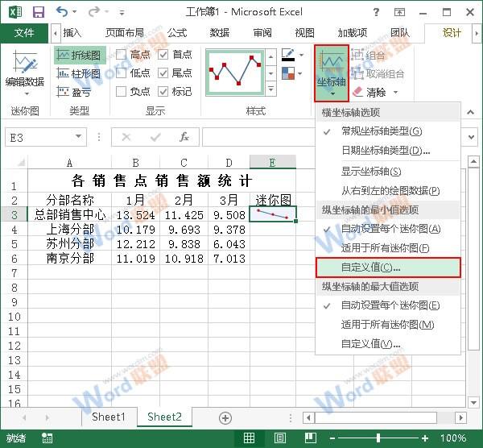The image size is (483, 448).
Task: Open Excel Help question mark
Action: 376,12
